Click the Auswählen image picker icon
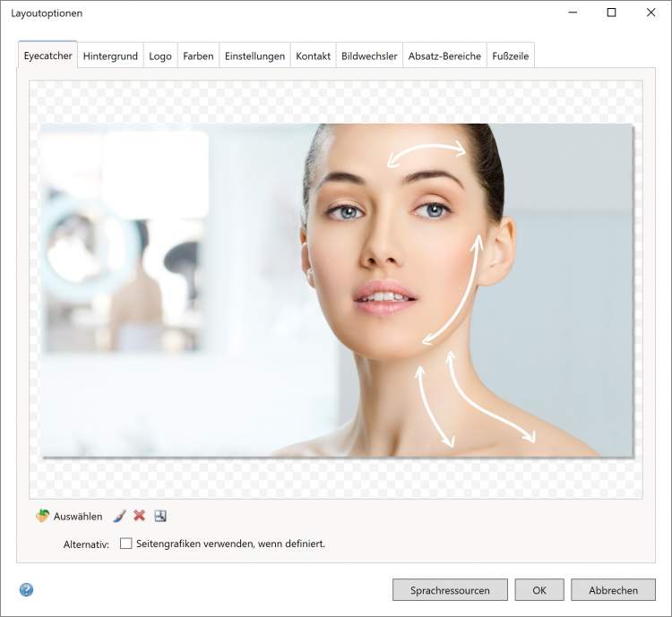This screenshot has height=617, width=672. [42, 517]
